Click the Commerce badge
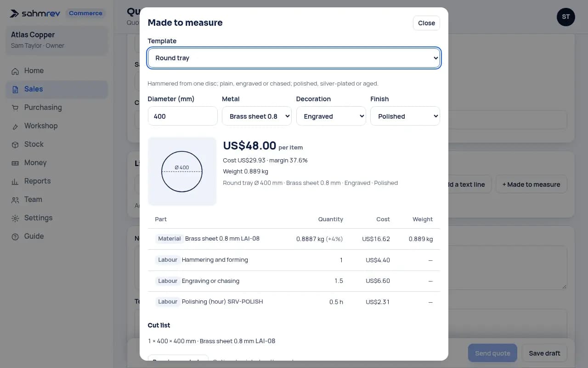 85,13
